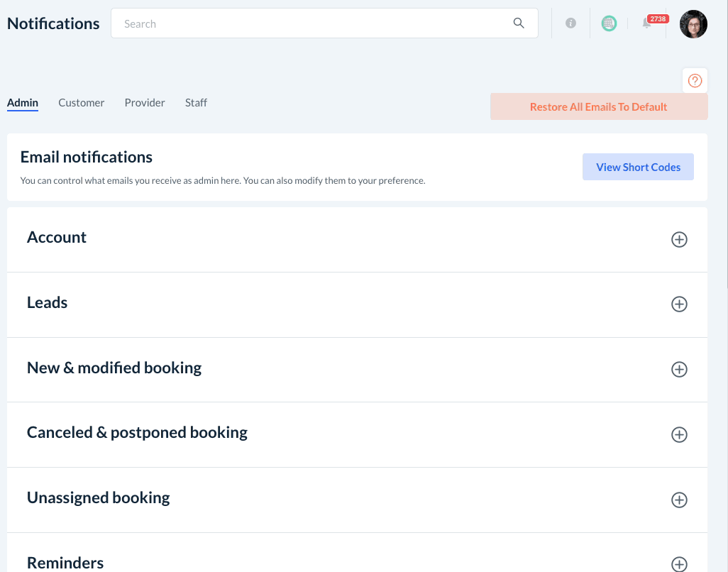Click into the Search input field
The height and width of the screenshot is (572, 728).
tap(312, 23)
